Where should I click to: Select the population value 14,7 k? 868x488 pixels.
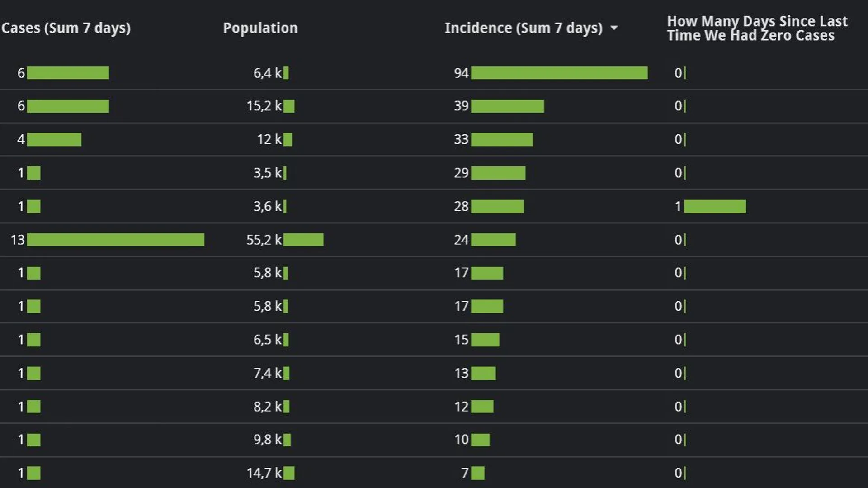click(x=264, y=473)
